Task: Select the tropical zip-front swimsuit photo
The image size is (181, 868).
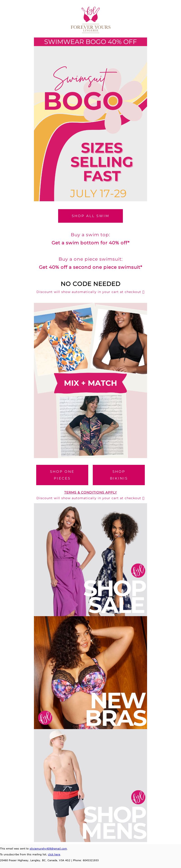Action: 92,426
